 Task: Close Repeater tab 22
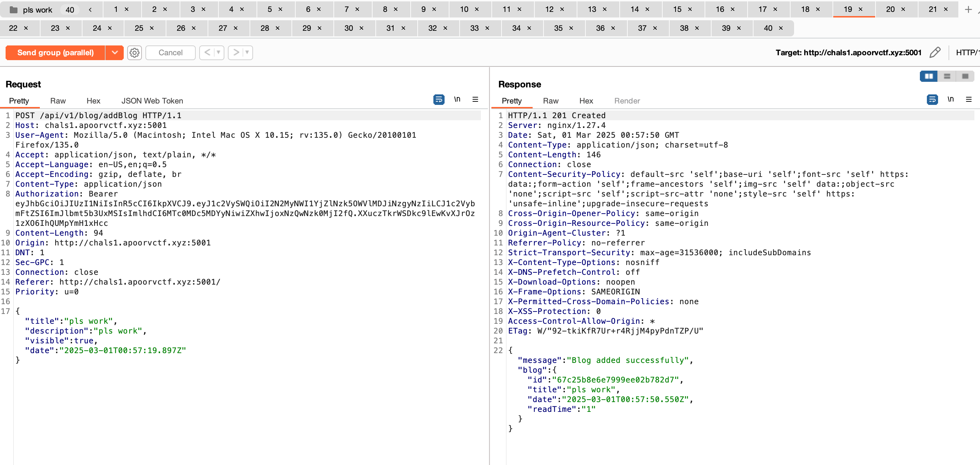click(26, 28)
